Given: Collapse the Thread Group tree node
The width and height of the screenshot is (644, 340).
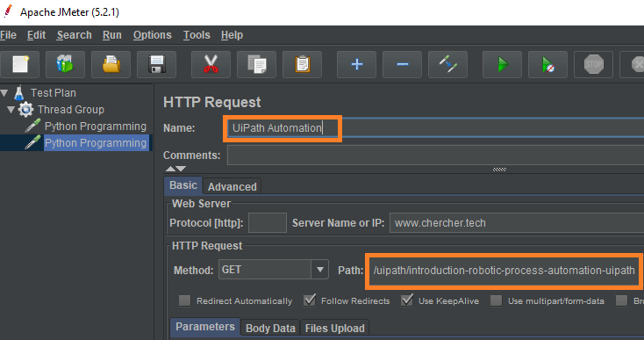Looking at the screenshot, I should 11,110.
